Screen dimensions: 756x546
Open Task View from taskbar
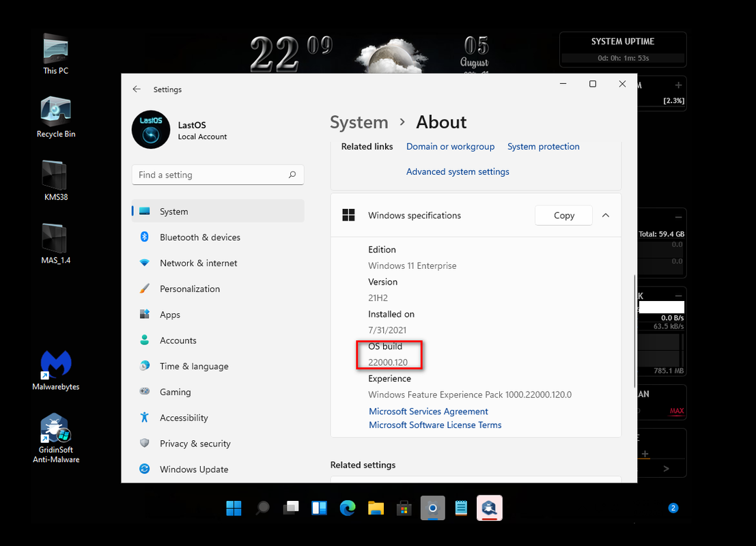[291, 508]
